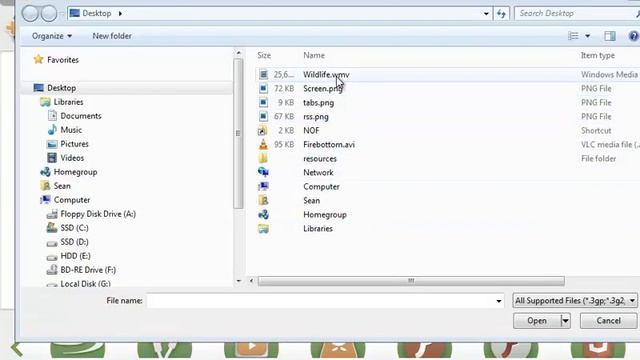Click the Computer icon in file list
This screenshot has width=640, height=360.
[x=263, y=187]
